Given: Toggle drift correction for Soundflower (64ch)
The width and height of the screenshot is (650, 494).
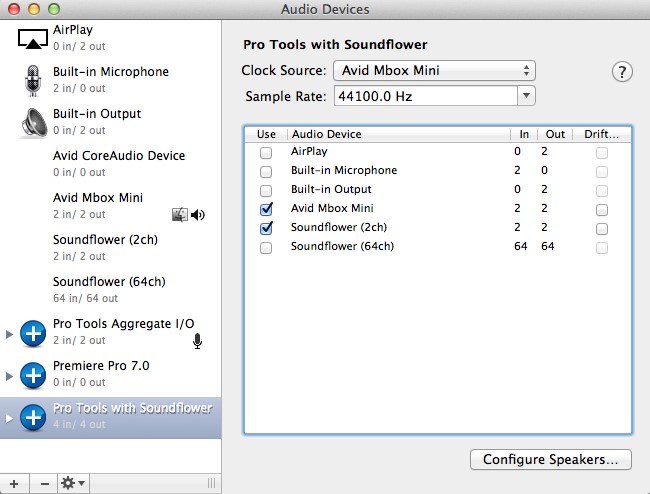Looking at the screenshot, I should click(601, 248).
